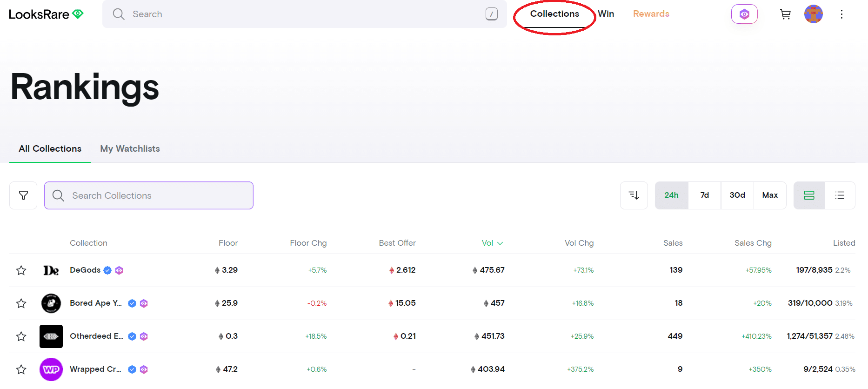Star DeGods to add to watchlist
868x389 pixels.
point(21,270)
